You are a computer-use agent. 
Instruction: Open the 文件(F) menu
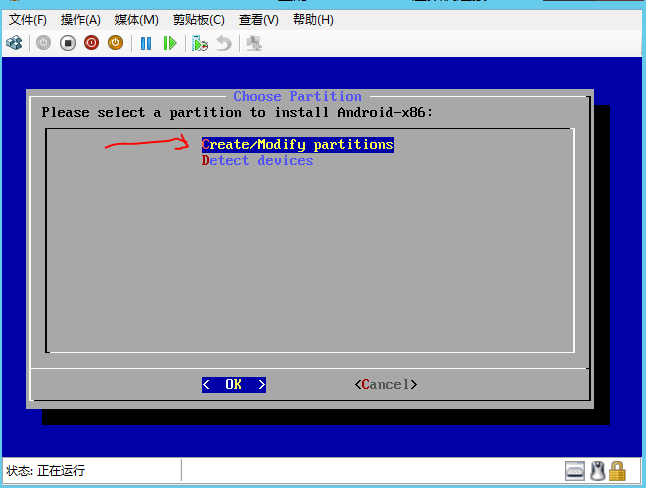[x=28, y=19]
